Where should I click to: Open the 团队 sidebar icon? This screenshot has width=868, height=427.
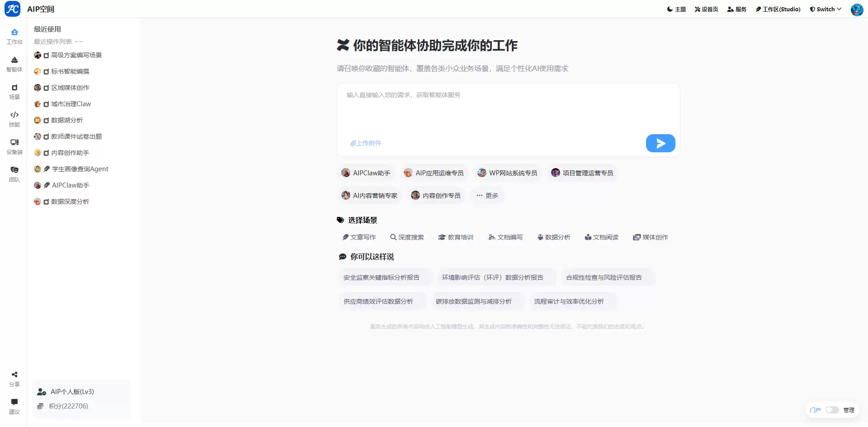[14, 174]
